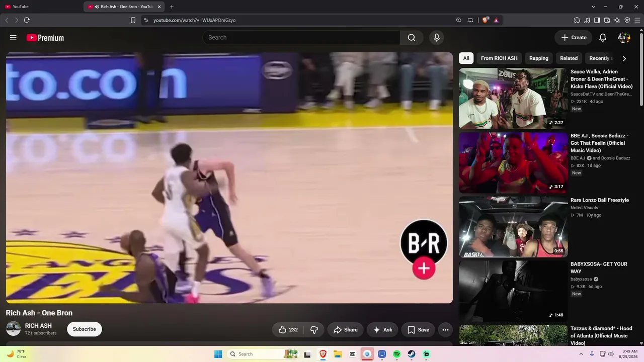Open the BABYXSOSA Get Your Way thumbnail
This screenshot has height=362, width=644.
click(513, 291)
